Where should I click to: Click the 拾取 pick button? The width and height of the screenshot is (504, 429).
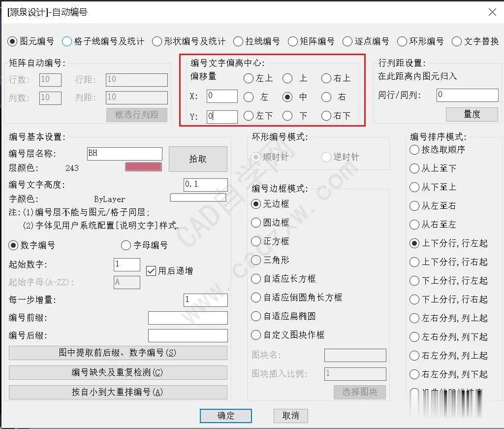coord(198,159)
